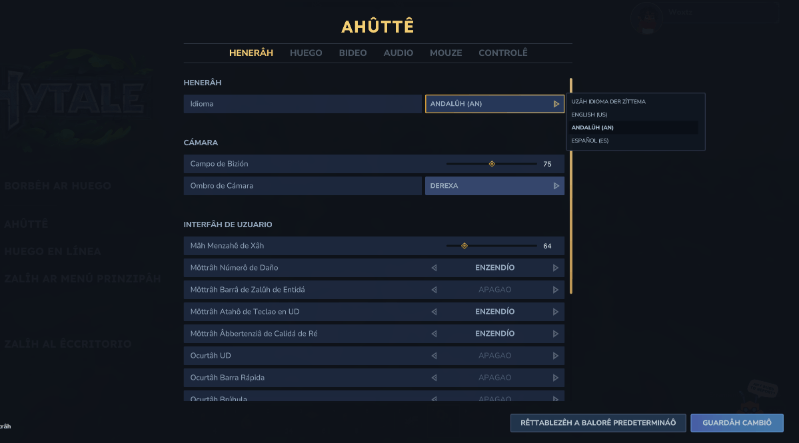Toggle Ocurtâh UD APAGAO value
This screenshot has height=443, width=799.
point(494,355)
